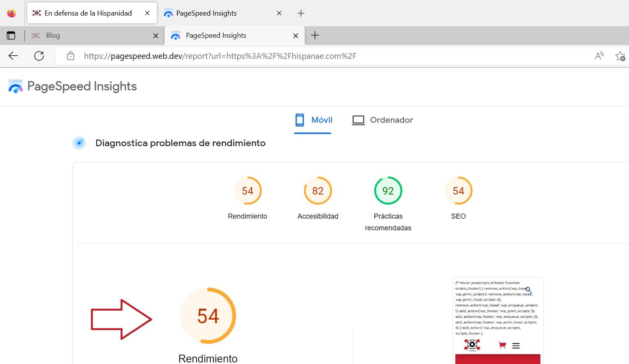Click the large Rendimiento gauge showing 54
Screen dimensions: 629x364
pos(208,316)
